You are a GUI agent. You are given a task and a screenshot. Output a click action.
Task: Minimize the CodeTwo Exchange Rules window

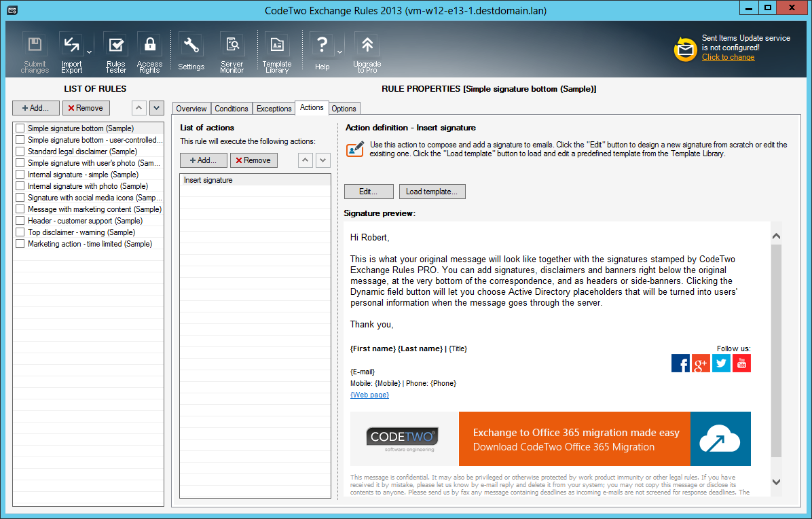point(749,8)
